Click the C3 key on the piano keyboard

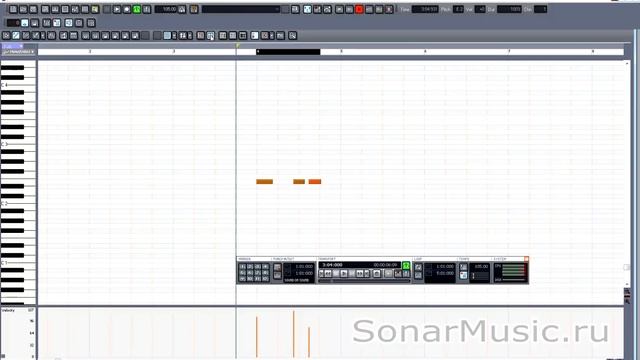point(18,144)
